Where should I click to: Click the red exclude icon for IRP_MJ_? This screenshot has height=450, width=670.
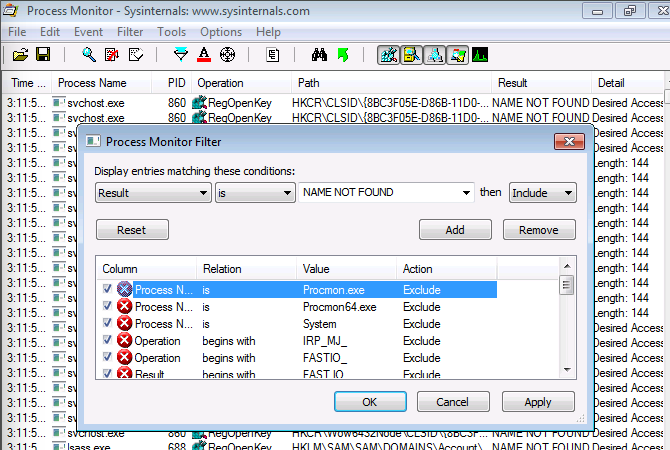[x=124, y=341]
